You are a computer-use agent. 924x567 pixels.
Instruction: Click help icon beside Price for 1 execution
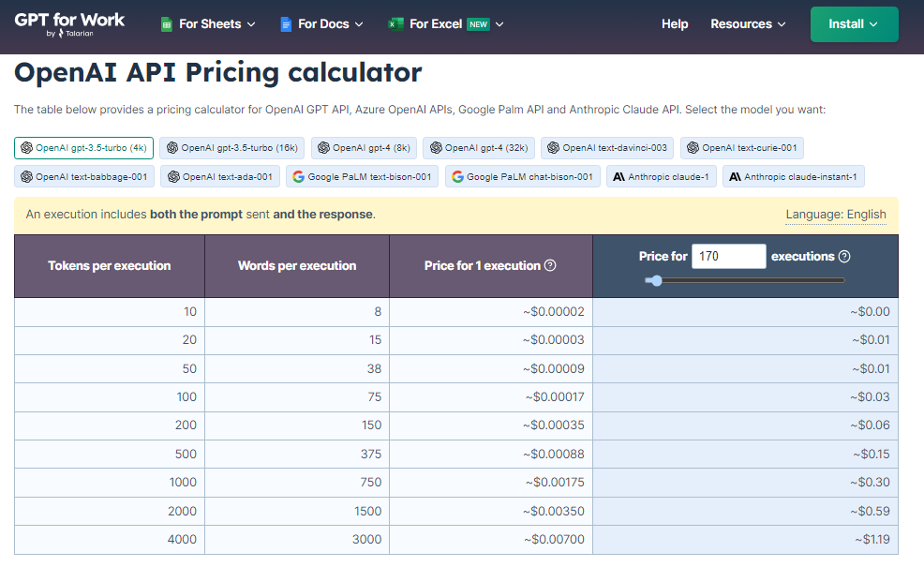coord(550,265)
